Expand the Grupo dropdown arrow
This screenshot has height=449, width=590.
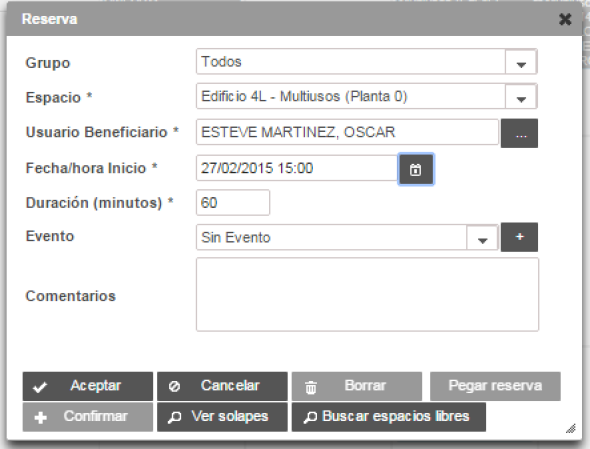click(521, 62)
